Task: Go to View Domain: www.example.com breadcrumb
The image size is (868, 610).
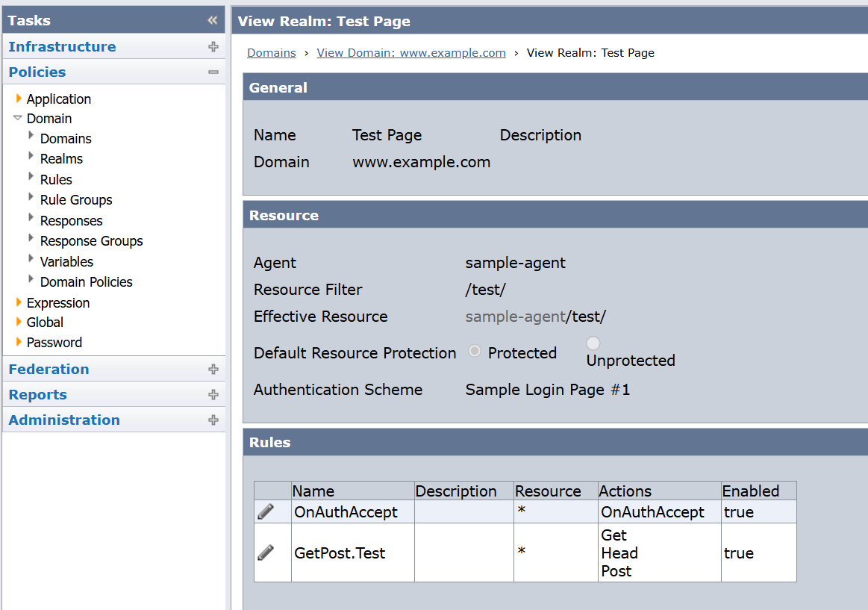Action: pyautogui.click(x=411, y=53)
